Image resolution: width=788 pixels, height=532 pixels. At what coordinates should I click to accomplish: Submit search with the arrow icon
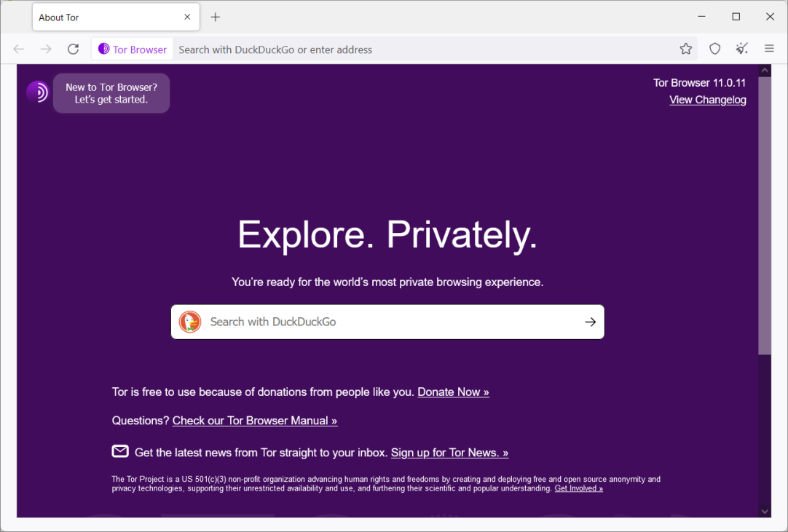coord(590,322)
